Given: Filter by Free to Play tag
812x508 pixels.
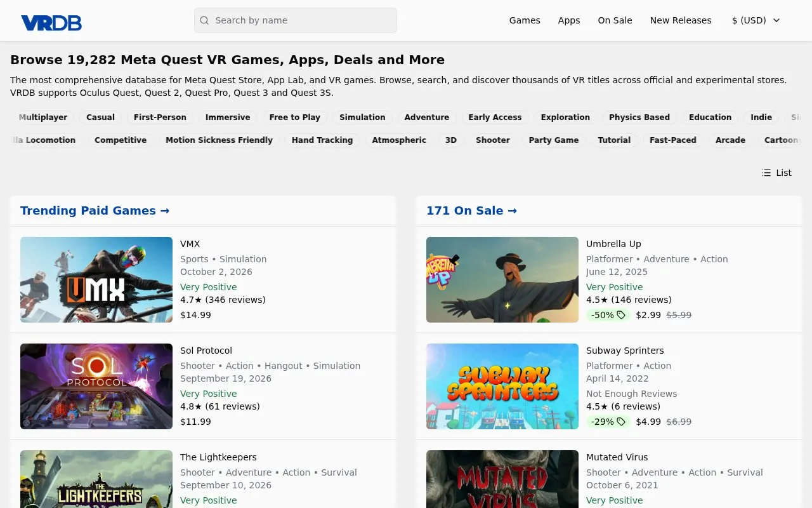Looking at the screenshot, I should click(294, 117).
